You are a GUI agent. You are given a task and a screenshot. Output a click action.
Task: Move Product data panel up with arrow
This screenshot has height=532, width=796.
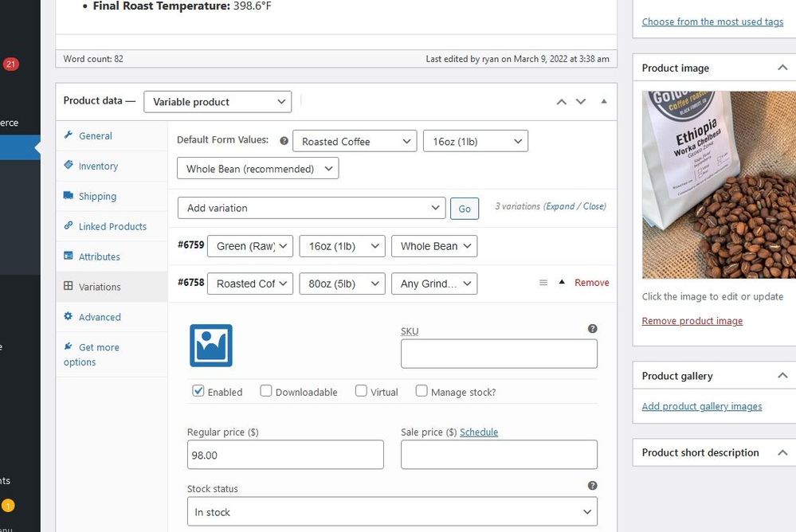561,102
